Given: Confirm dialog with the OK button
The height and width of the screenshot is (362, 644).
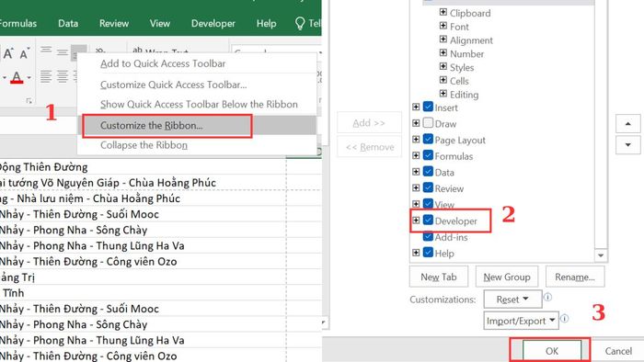Looking at the screenshot, I should click(x=552, y=351).
